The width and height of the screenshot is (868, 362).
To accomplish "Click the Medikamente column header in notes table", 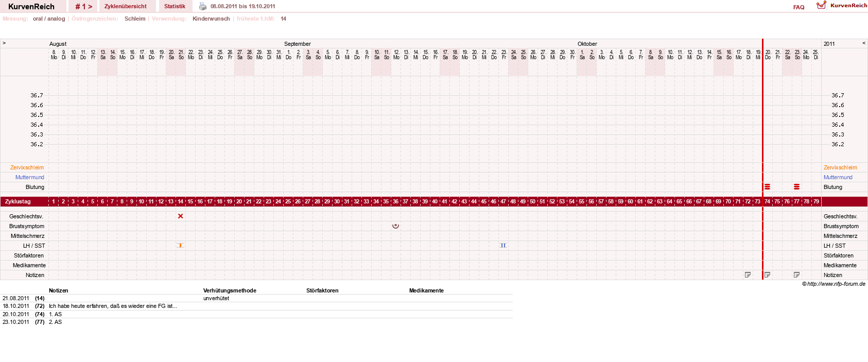I will point(426,290).
